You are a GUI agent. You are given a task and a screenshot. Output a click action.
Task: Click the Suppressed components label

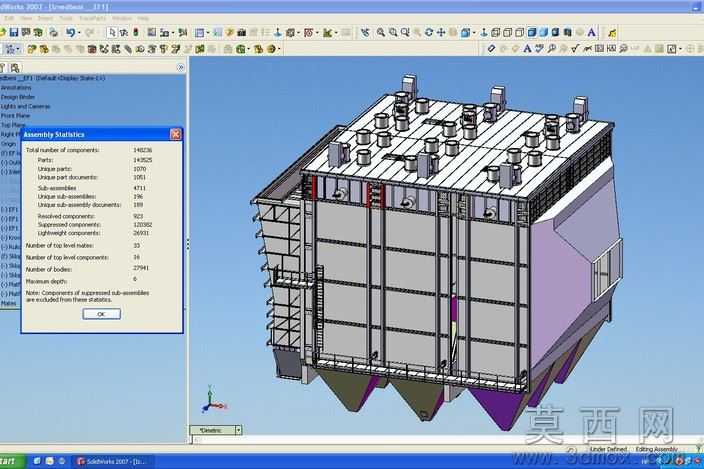point(69,224)
